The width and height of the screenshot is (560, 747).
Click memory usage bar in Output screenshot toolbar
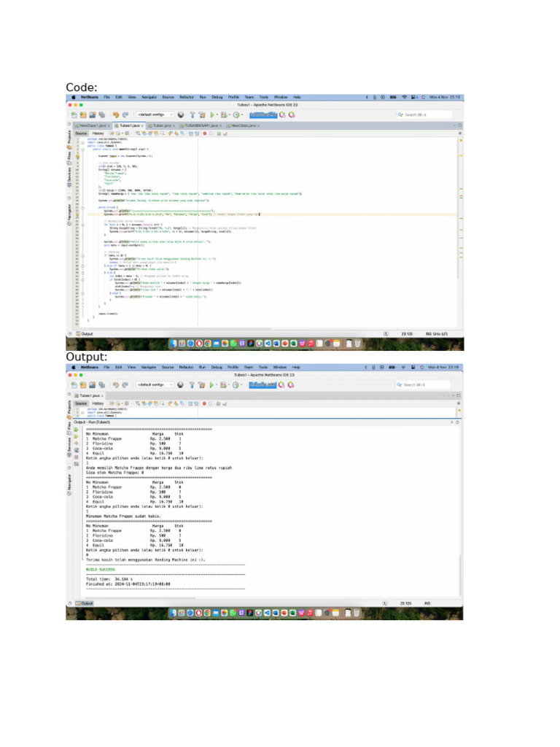(x=262, y=385)
